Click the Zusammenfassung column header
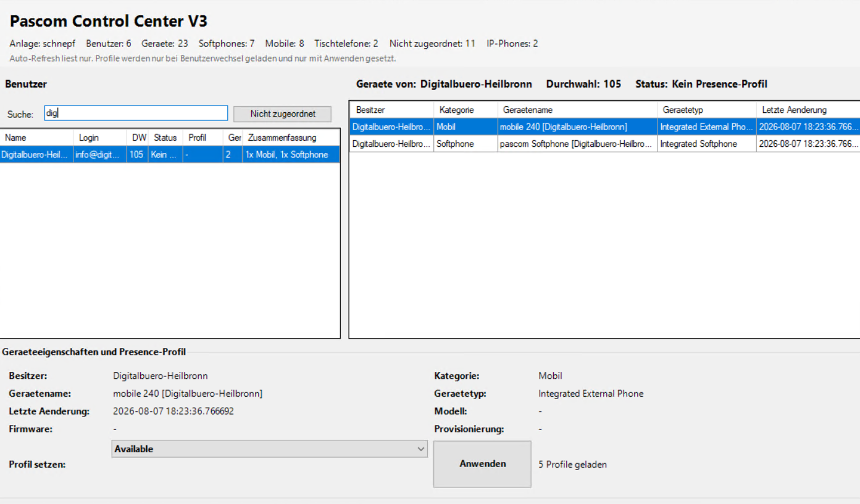 coord(291,138)
